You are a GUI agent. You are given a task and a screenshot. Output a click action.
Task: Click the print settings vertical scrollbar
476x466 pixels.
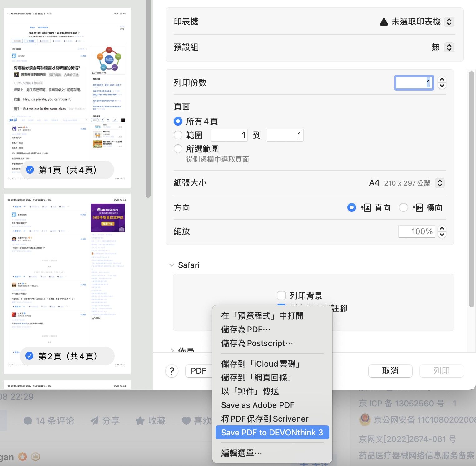tap(471, 187)
